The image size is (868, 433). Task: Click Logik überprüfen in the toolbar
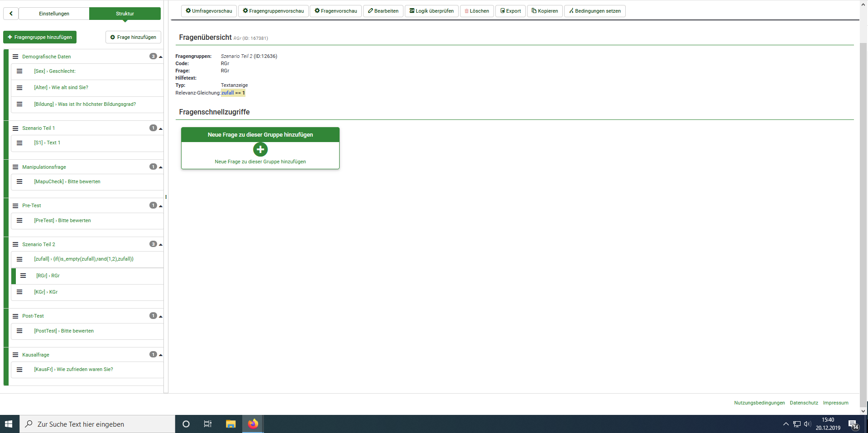coord(432,11)
